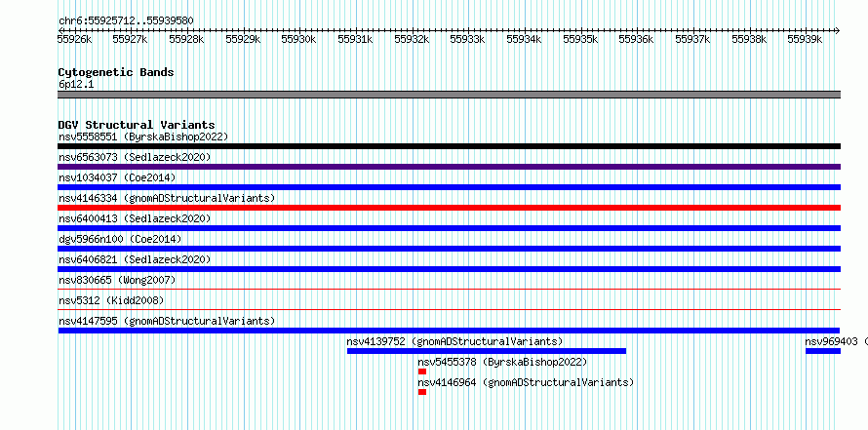Click the nsv4146334 gnomAD variant label

coord(167,198)
